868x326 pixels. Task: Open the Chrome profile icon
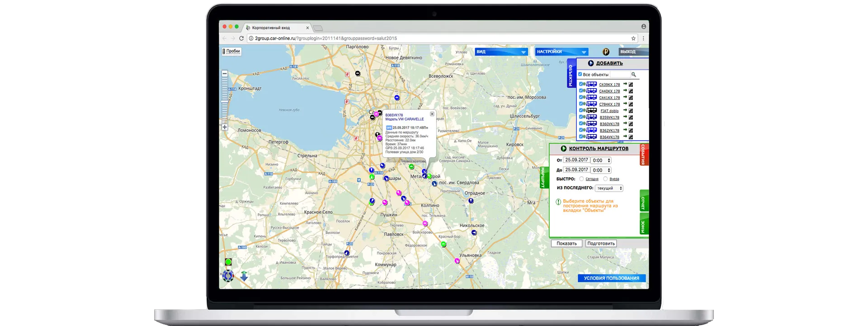pyautogui.click(x=643, y=27)
